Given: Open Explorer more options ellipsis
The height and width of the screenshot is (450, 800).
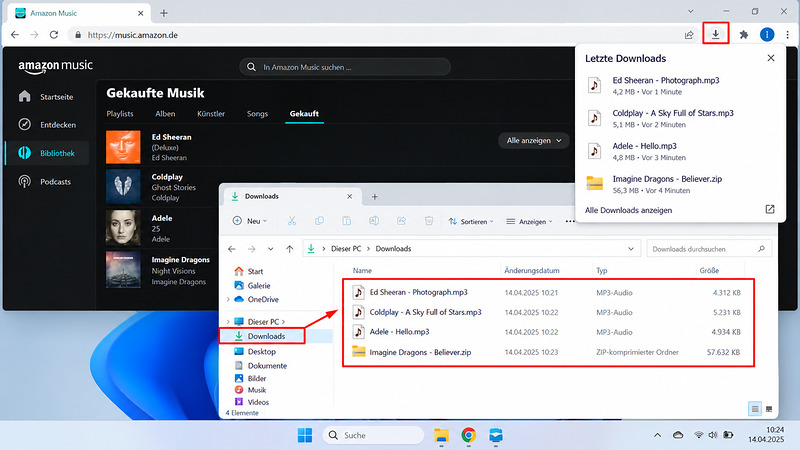Looking at the screenshot, I should [x=570, y=221].
